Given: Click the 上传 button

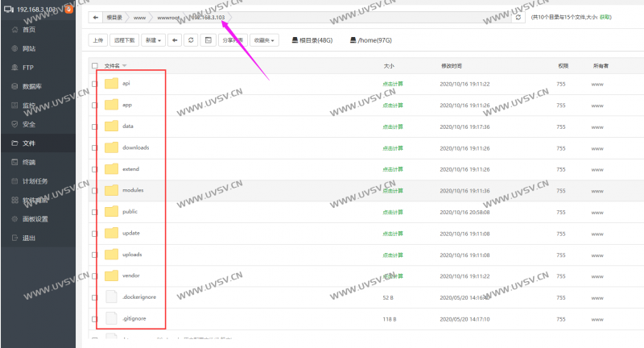Looking at the screenshot, I should coord(97,39).
